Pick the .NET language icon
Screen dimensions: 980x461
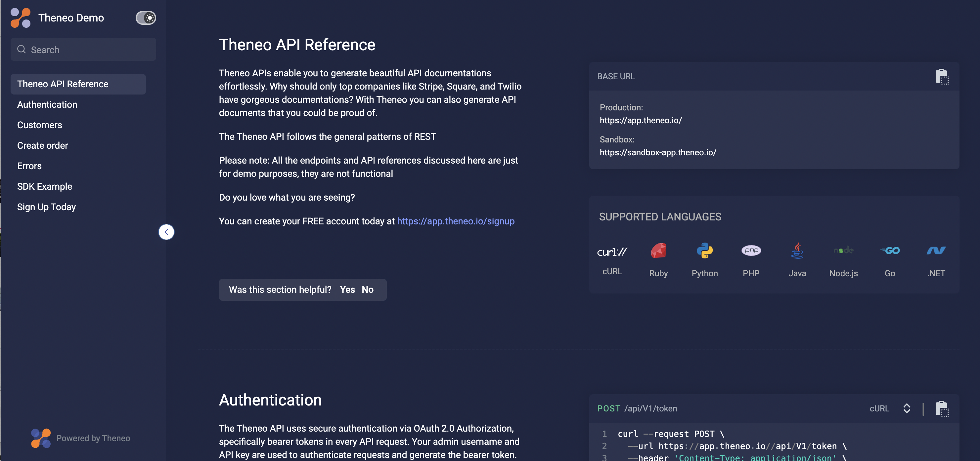click(936, 251)
